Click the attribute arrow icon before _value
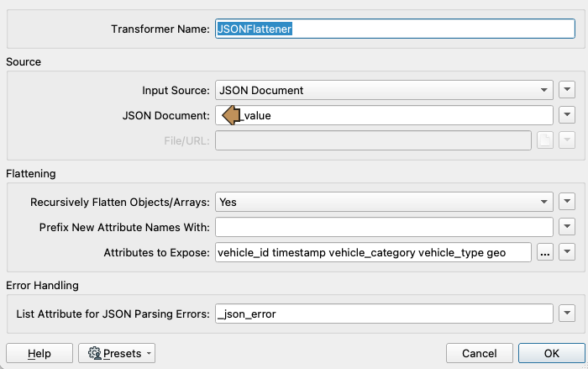 [231, 115]
